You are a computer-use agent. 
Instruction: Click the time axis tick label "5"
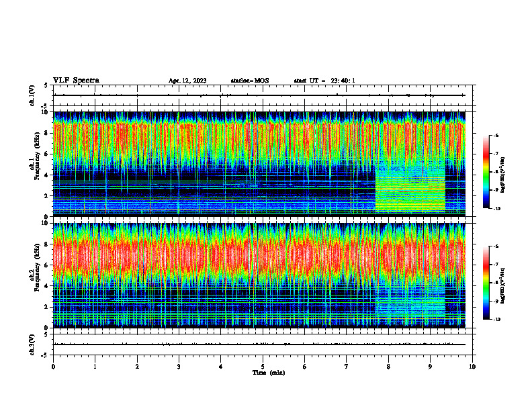coord(263,367)
